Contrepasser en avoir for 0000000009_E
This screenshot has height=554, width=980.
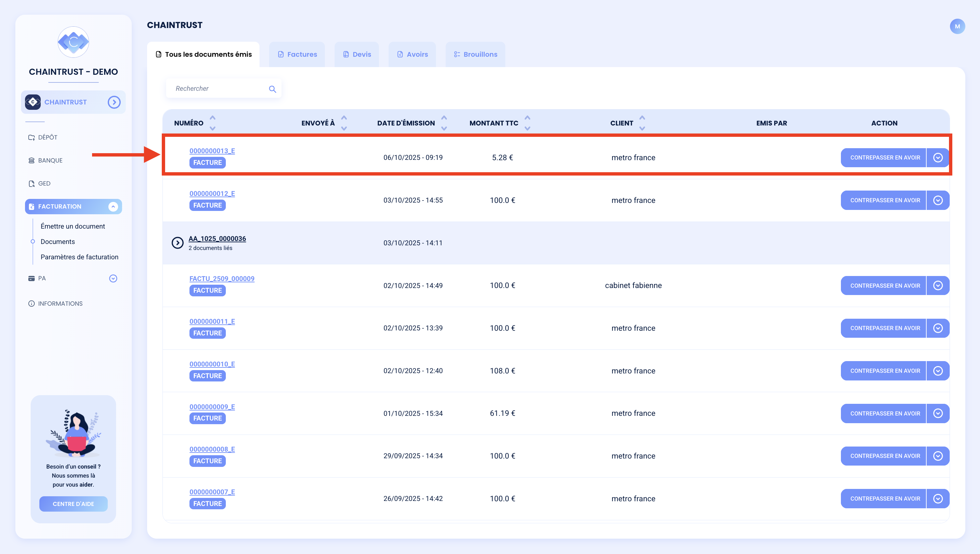pos(883,413)
